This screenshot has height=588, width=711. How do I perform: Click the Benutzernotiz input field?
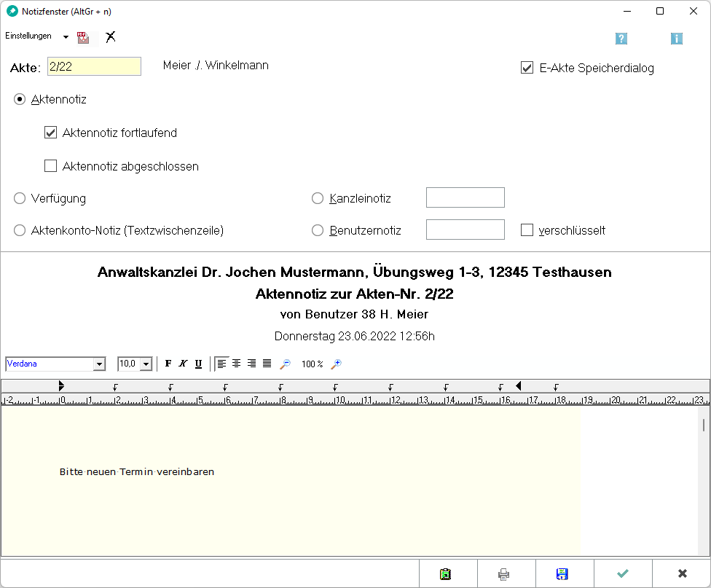tap(466, 230)
